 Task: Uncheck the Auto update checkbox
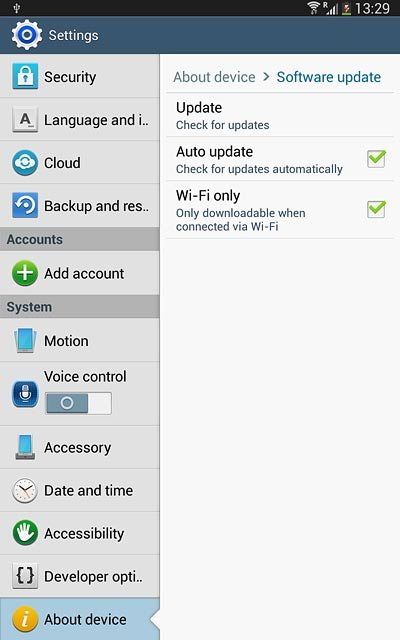click(x=376, y=158)
